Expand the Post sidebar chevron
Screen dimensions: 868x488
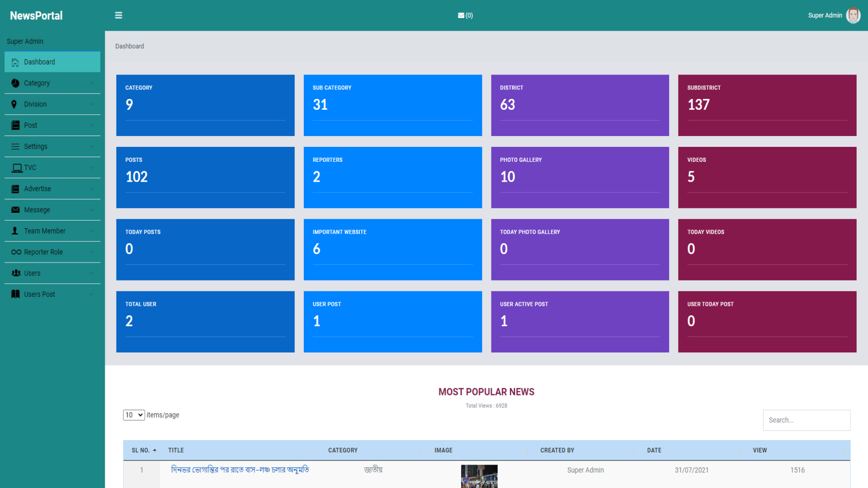click(x=91, y=126)
